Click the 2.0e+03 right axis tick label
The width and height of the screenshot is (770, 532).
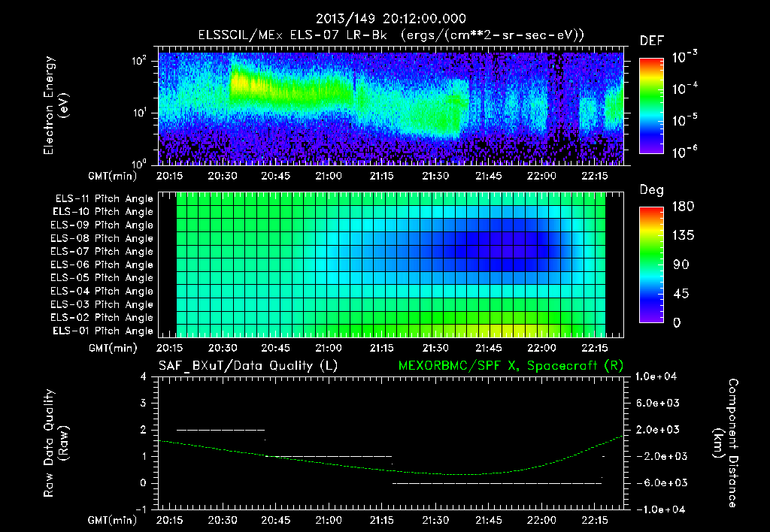[657, 430]
